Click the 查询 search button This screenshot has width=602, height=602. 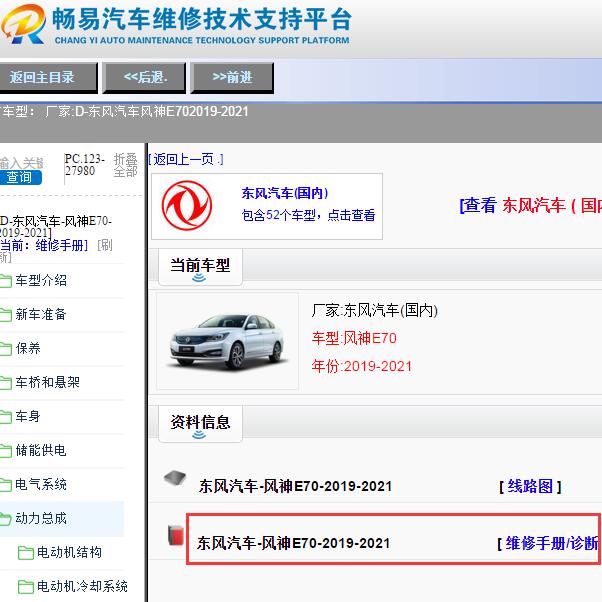(x=20, y=177)
